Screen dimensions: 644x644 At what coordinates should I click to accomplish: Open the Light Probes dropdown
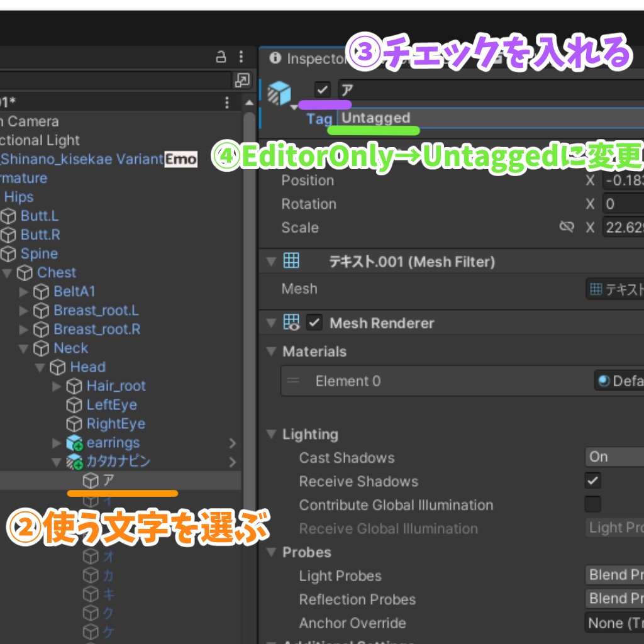[614, 575]
